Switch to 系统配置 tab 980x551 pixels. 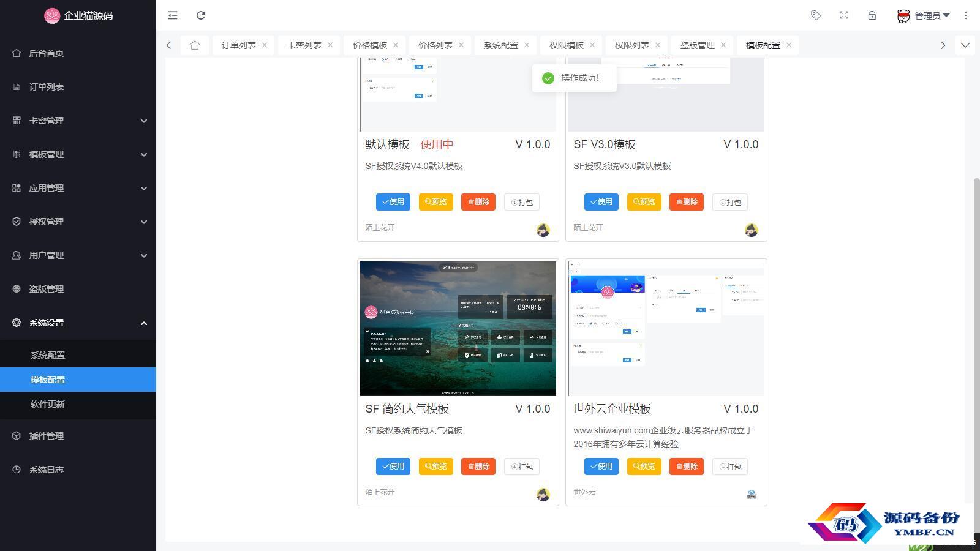click(x=501, y=45)
